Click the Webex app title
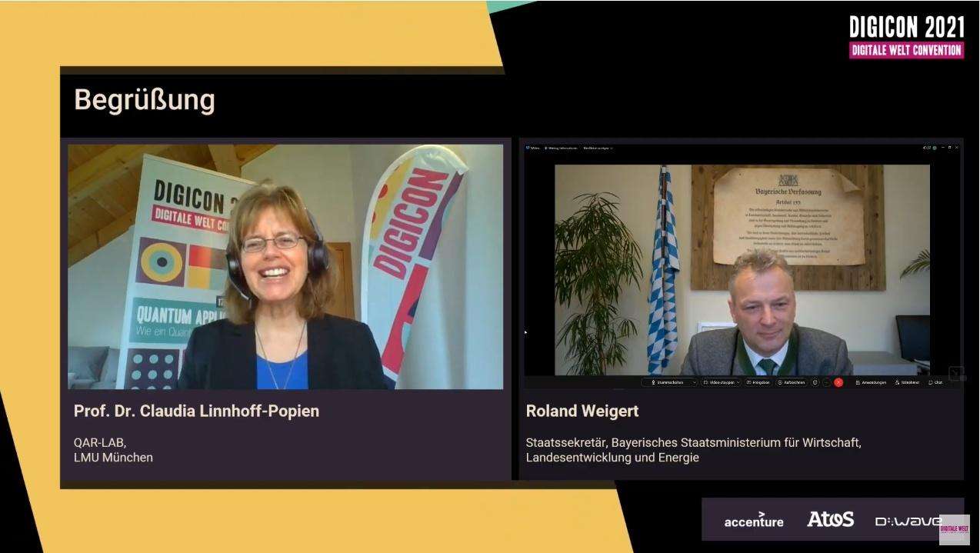The width and height of the screenshot is (980, 553). [x=532, y=148]
